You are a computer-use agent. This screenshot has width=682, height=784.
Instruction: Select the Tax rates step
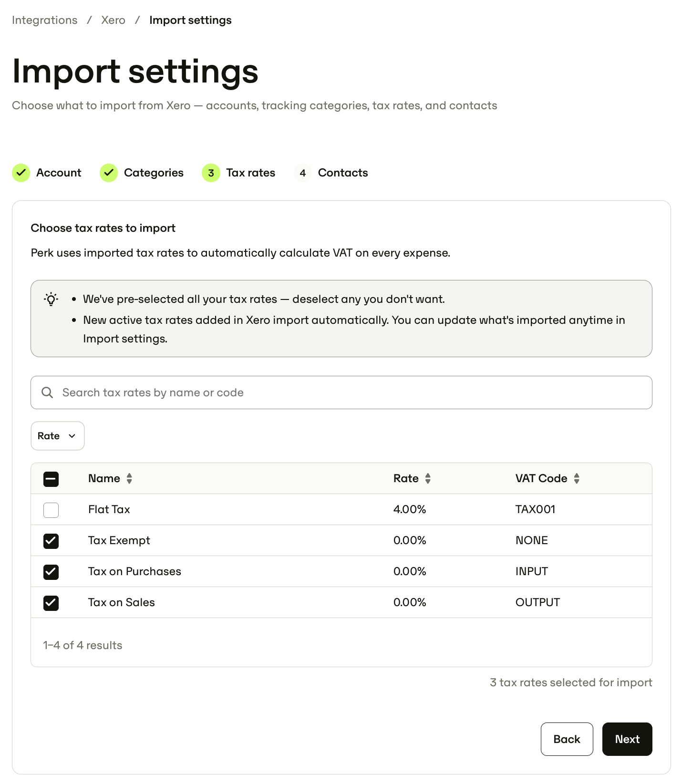pyautogui.click(x=238, y=173)
